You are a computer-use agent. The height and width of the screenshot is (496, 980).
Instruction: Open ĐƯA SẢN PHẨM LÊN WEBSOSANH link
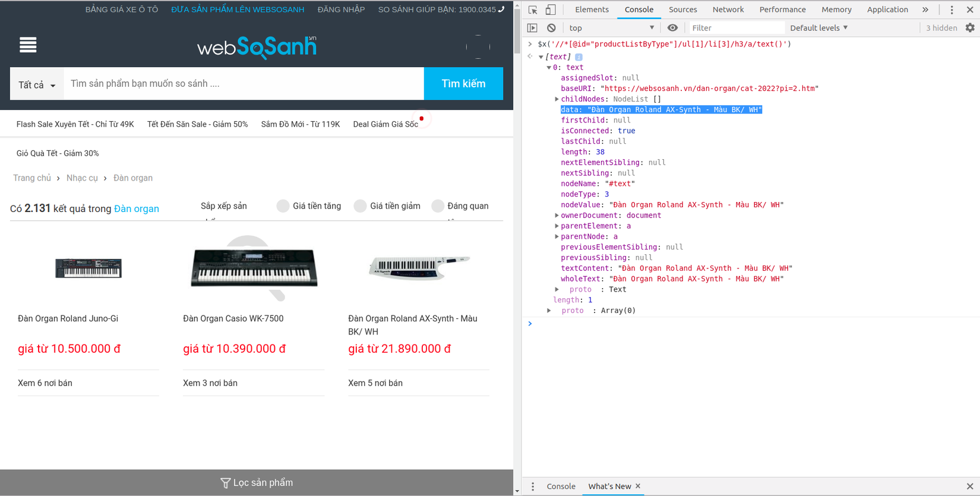click(x=238, y=10)
